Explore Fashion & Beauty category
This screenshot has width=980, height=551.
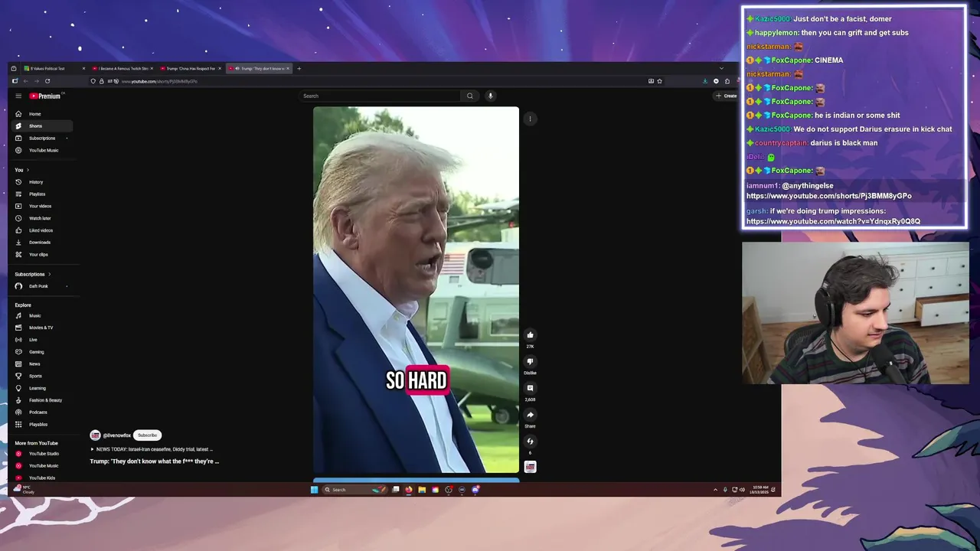click(x=42, y=400)
